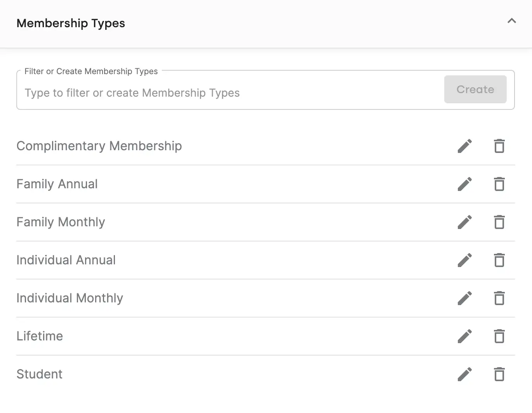This screenshot has width=532, height=413.
Task: Delete the Complimentary Membership type
Action: click(499, 146)
